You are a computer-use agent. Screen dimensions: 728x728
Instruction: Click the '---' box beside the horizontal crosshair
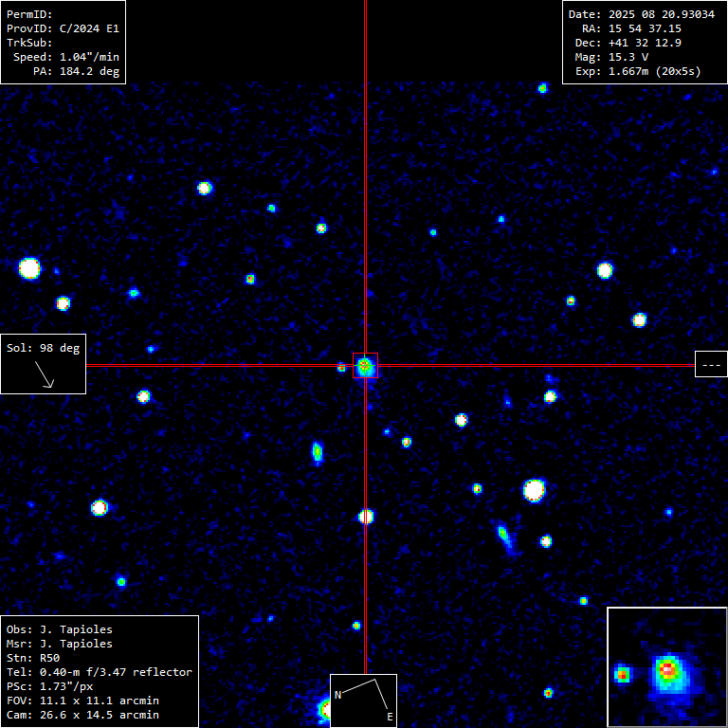click(x=711, y=364)
